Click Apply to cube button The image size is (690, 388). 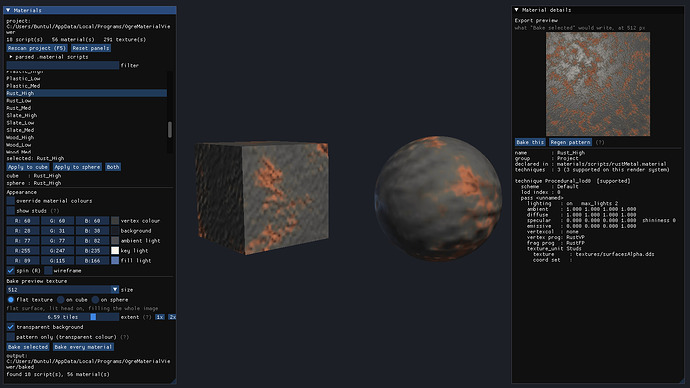click(x=28, y=167)
